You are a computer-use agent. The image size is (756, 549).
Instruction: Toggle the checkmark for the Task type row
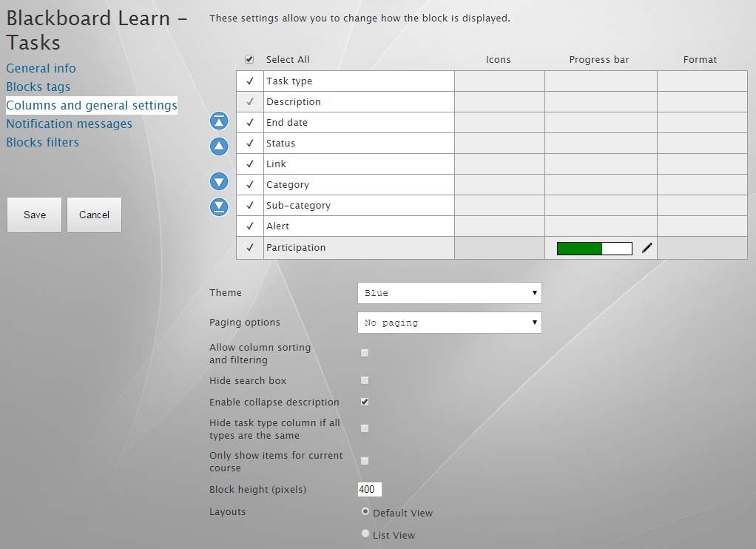pos(250,81)
